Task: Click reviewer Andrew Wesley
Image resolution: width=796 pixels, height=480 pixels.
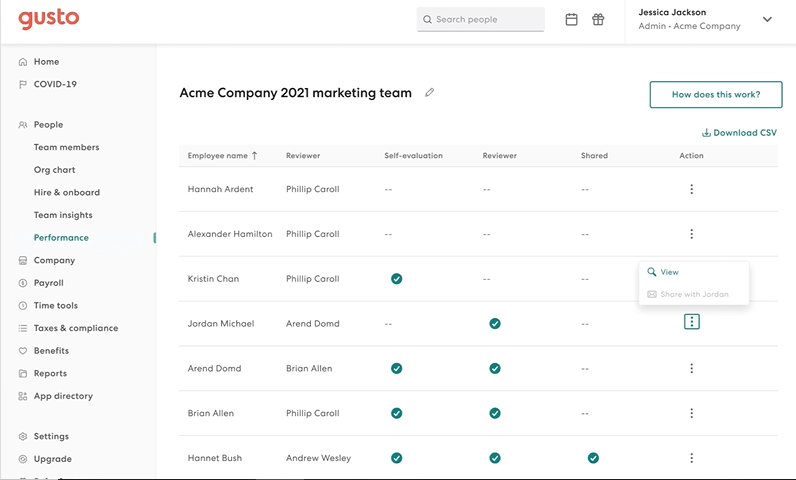Action: point(318,458)
